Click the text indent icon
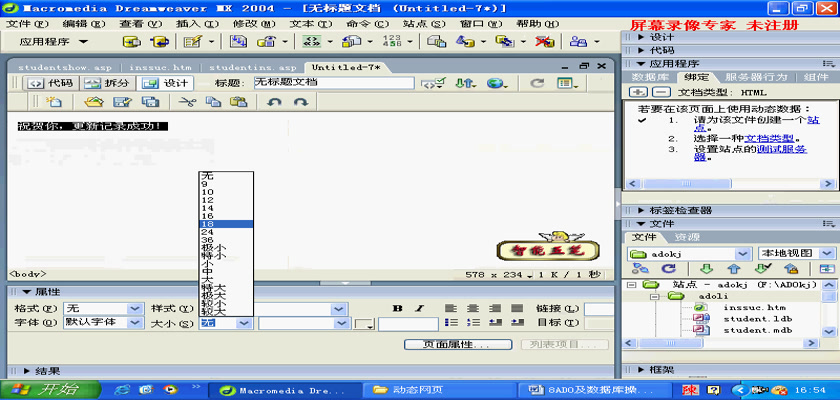Image resolution: width=840 pixels, height=400 pixels. point(517,322)
